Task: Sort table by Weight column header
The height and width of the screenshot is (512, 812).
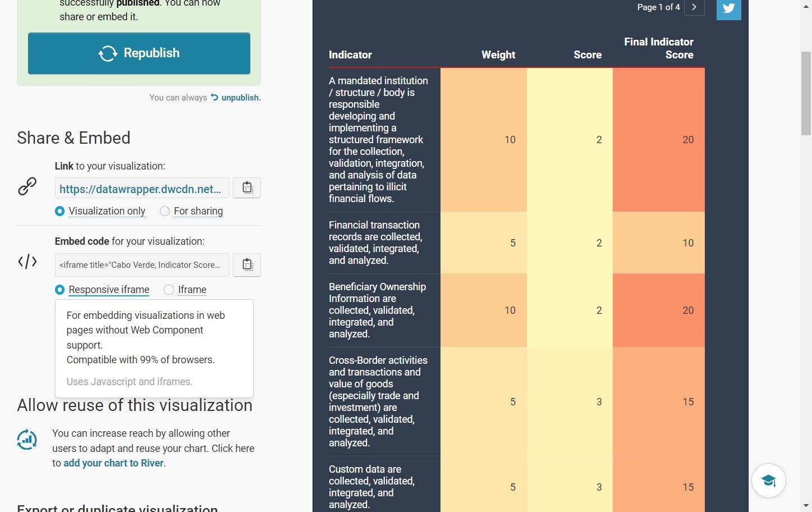Action: pyautogui.click(x=498, y=55)
